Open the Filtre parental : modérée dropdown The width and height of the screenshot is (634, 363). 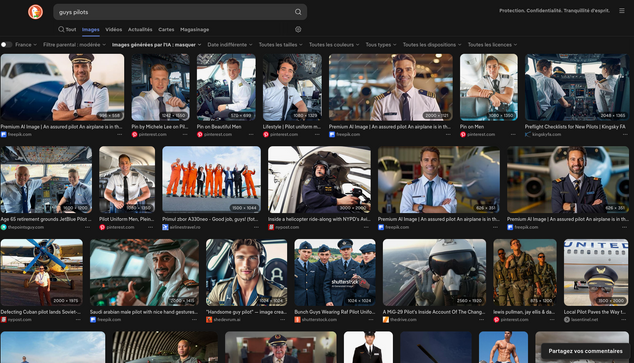tap(74, 45)
